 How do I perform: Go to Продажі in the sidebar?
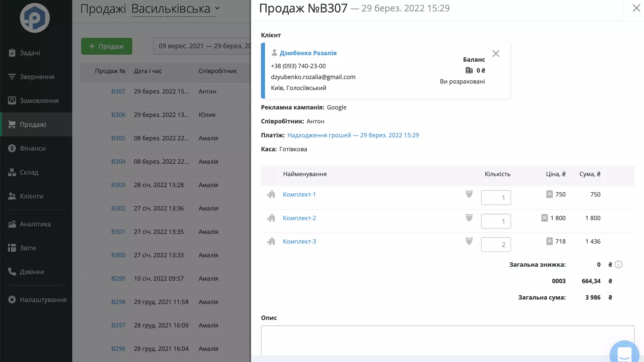tap(36, 124)
